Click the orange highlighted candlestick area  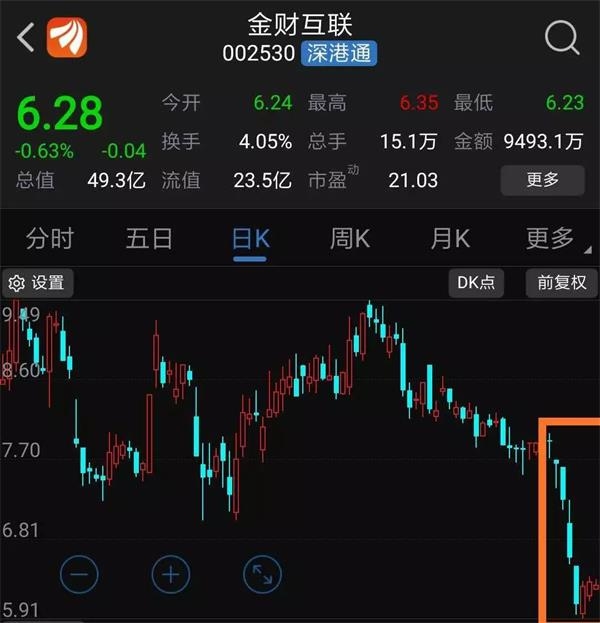pos(569,520)
